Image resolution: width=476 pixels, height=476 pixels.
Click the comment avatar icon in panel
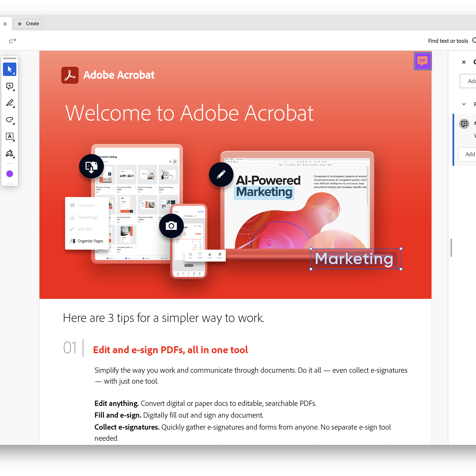click(x=464, y=124)
